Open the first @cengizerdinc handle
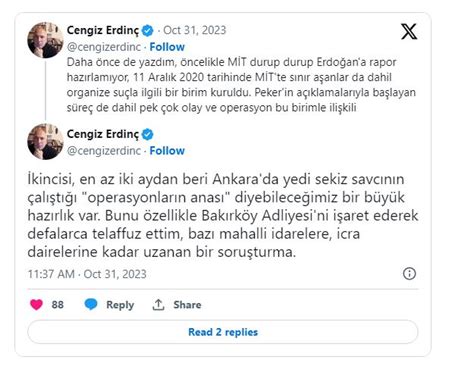474x369 pixels. tap(104, 47)
